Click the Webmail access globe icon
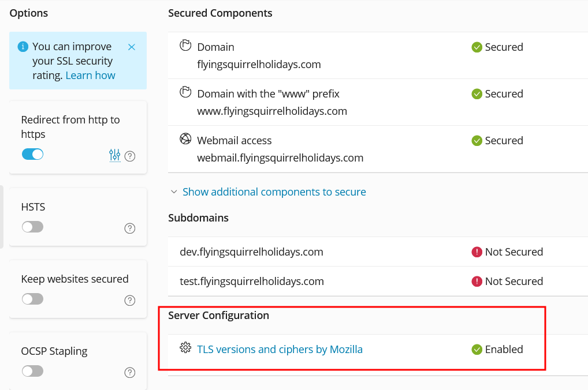 (x=185, y=139)
